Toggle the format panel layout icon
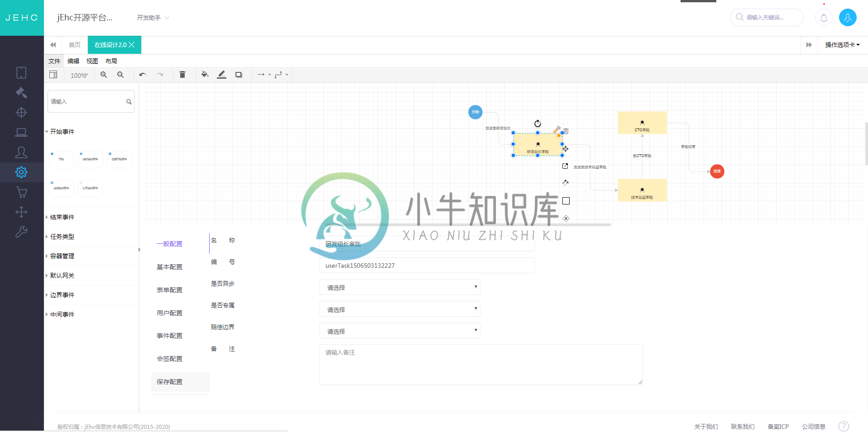The height and width of the screenshot is (432, 868). point(53,75)
